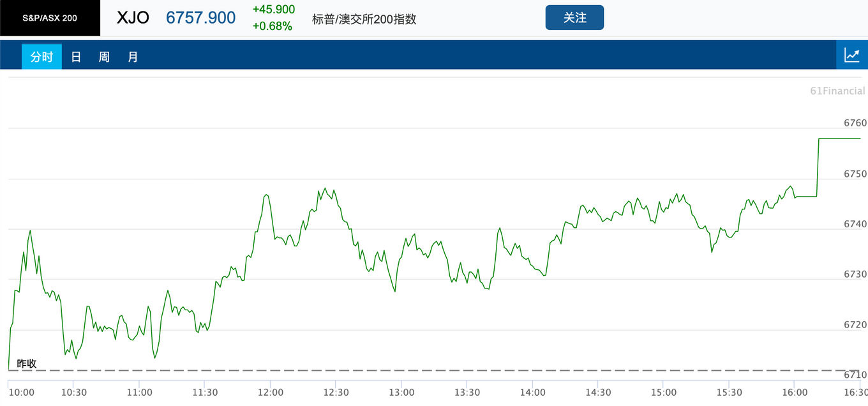Click the 昨收 previous close label

pyautogui.click(x=27, y=363)
